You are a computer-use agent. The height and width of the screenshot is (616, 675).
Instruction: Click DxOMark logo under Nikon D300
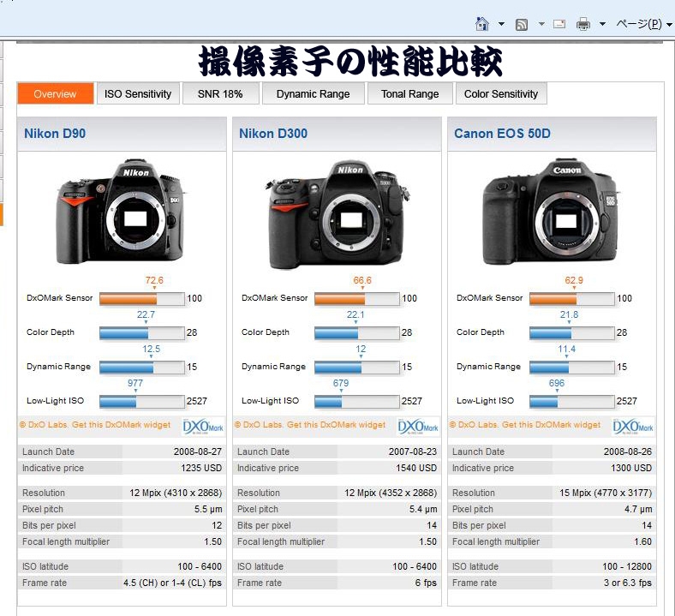[x=418, y=427]
